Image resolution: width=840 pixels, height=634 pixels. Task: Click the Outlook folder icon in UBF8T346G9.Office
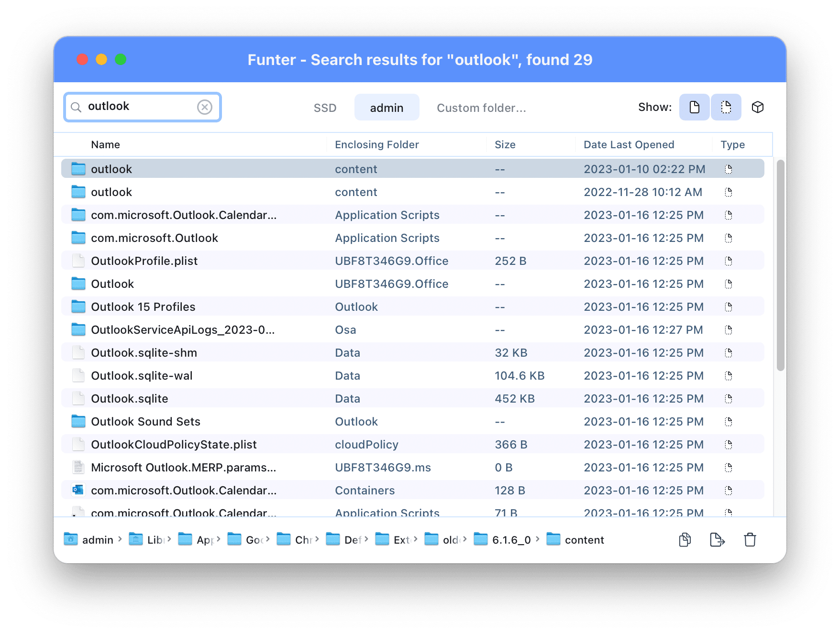click(78, 284)
